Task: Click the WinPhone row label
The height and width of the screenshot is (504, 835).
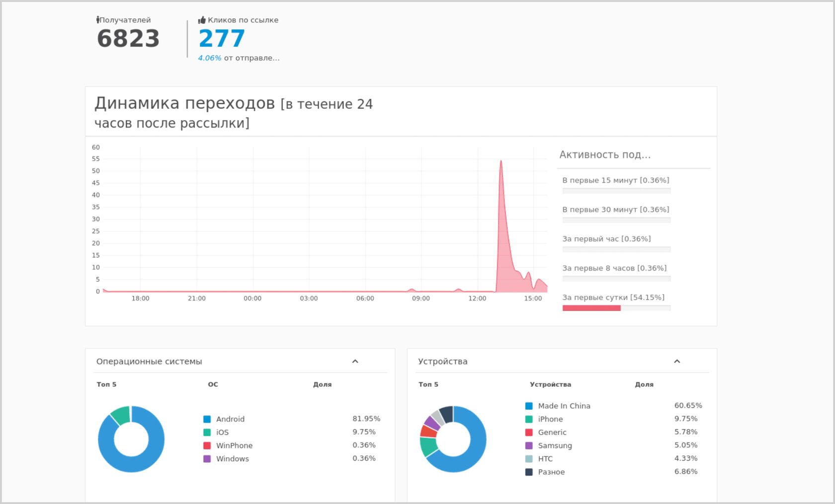Action: point(234,445)
